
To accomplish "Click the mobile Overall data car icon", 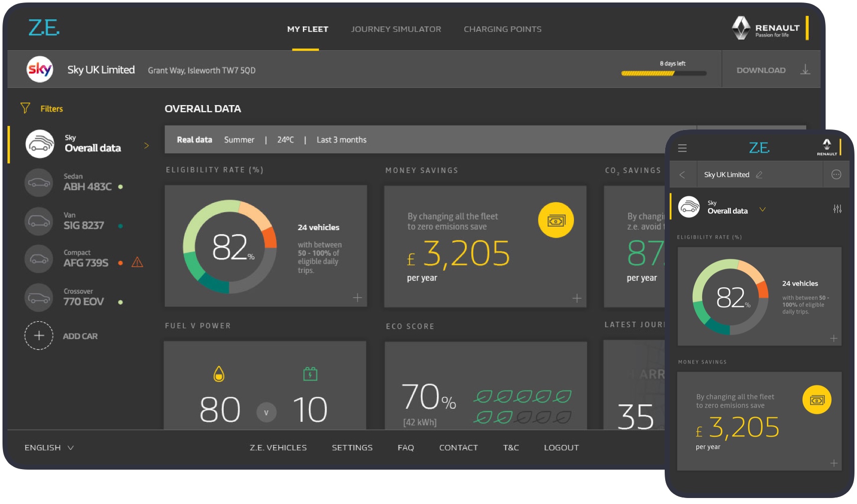I will point(689,207).
